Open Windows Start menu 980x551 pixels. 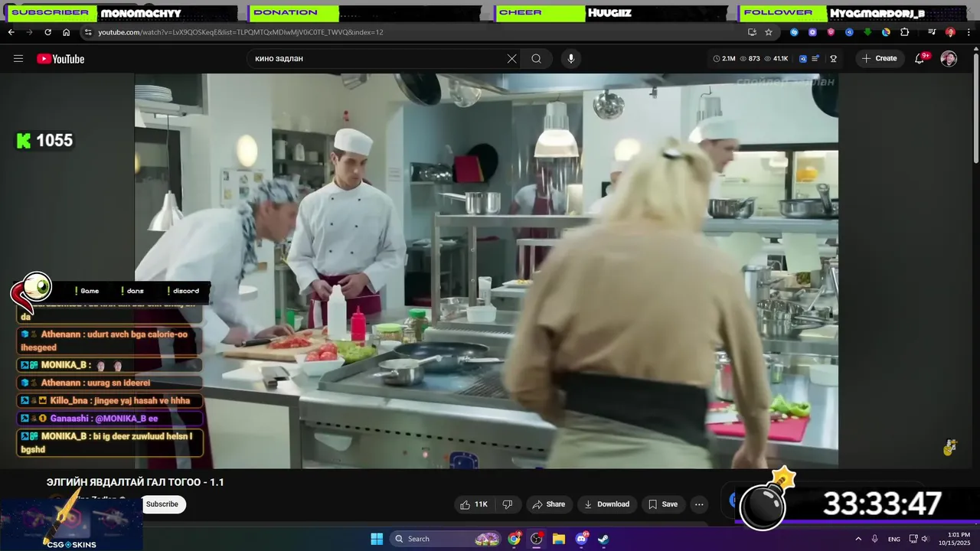(377, 539)
